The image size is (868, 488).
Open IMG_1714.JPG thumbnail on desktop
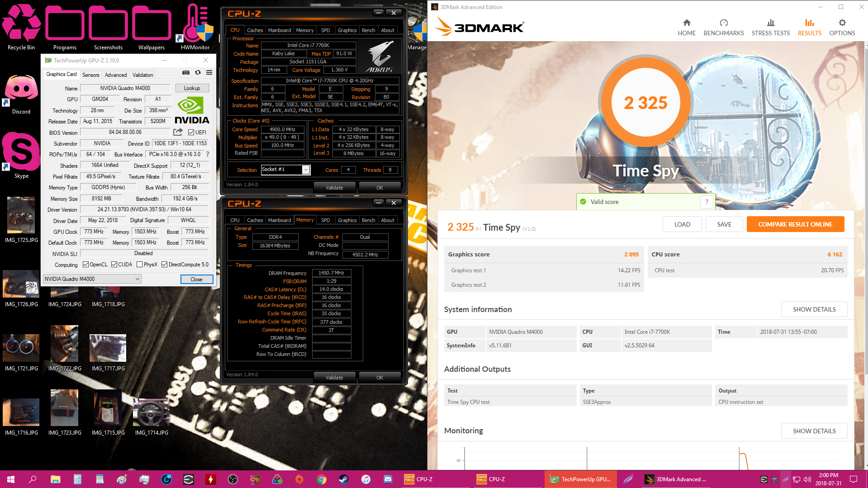point(152,412)
